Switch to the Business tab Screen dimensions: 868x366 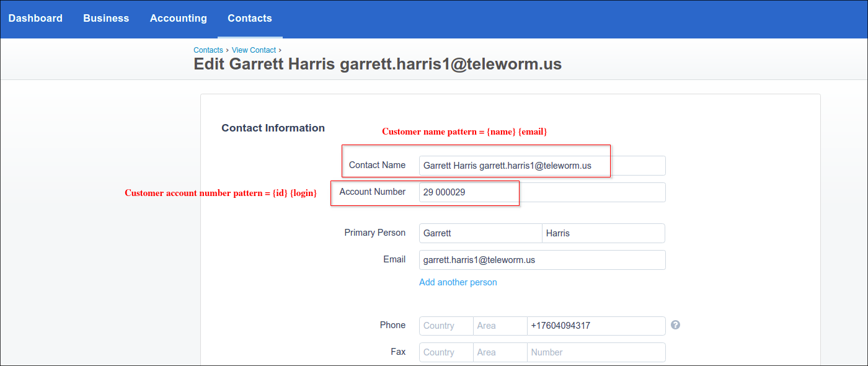[x=106, y=19]
